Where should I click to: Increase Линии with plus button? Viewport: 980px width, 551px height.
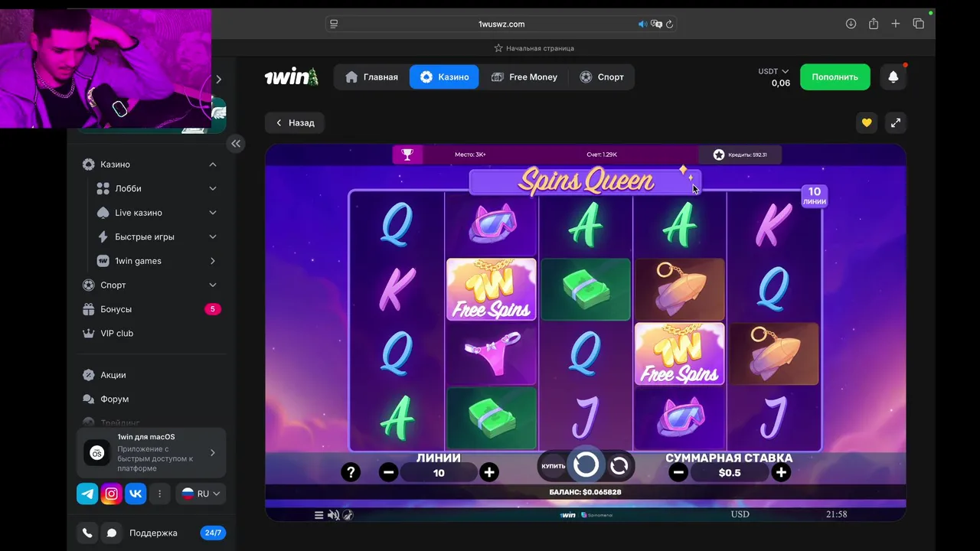pyautogui.click(x=489, y=473)
